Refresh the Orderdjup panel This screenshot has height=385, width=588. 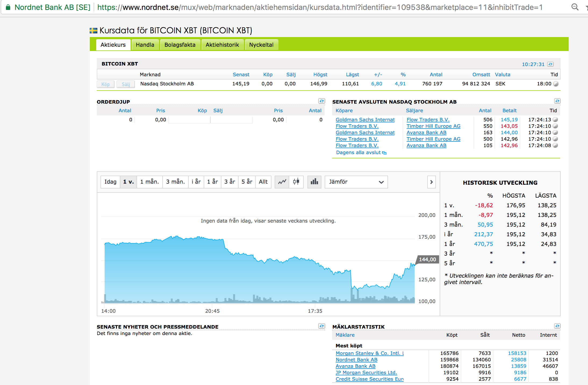coord(321,101)
